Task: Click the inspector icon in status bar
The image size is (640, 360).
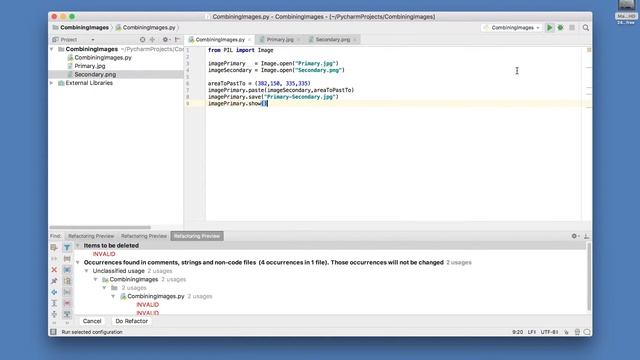Action: (577, 332)
